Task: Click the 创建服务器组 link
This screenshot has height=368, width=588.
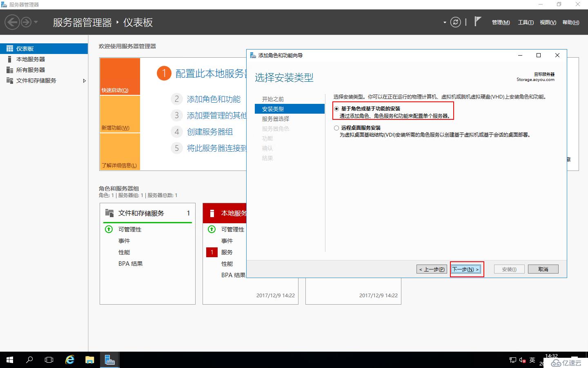Action: tap(210, 132)
